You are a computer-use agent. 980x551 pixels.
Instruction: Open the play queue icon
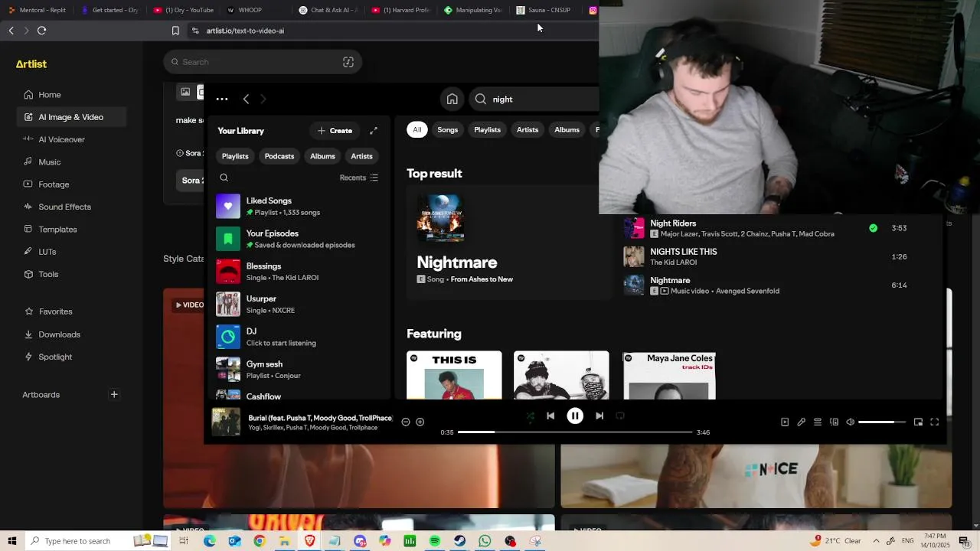[x=818, y=422]
